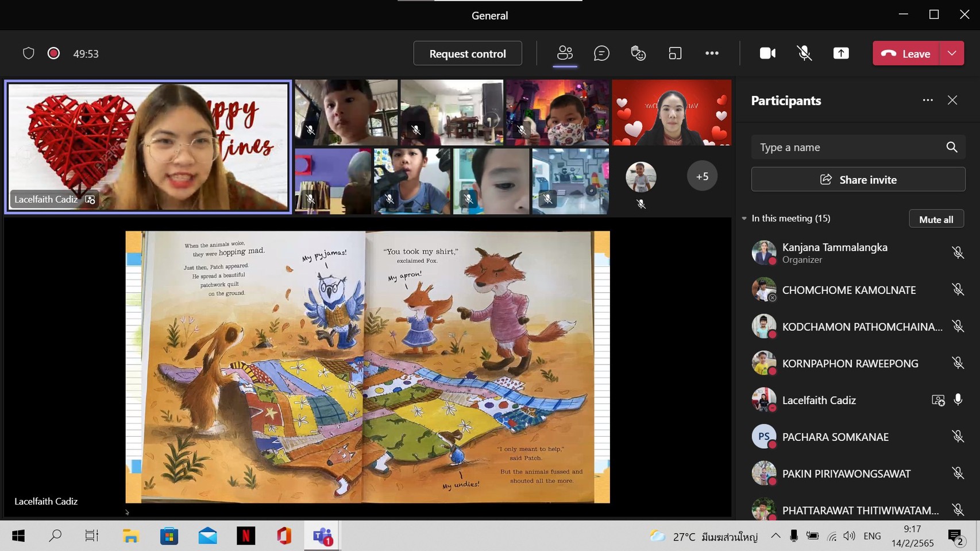Click Lacelfaith Cadiz's screen sharing icon in list
This screenshot has height=551, width=980.
tap(938, 400)
